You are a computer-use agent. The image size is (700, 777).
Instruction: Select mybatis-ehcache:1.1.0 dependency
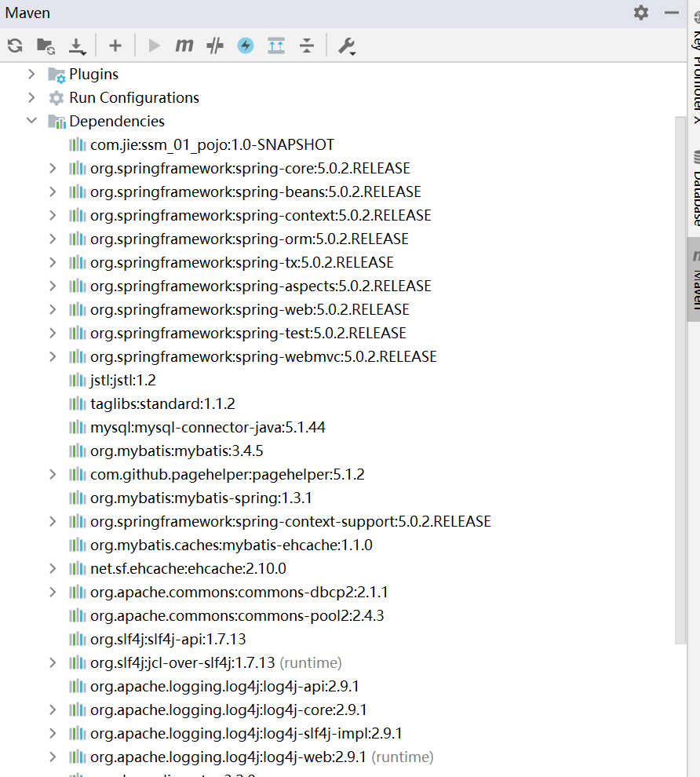(232, 545)
